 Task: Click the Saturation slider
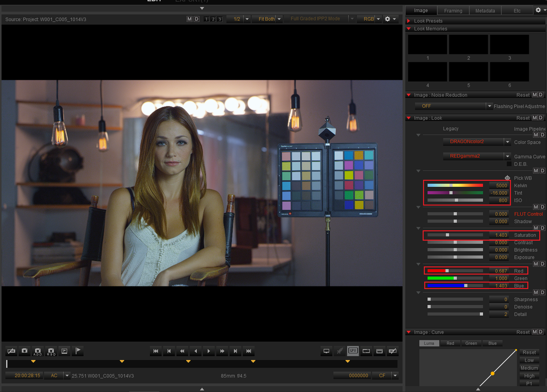[x=455, y=235]
